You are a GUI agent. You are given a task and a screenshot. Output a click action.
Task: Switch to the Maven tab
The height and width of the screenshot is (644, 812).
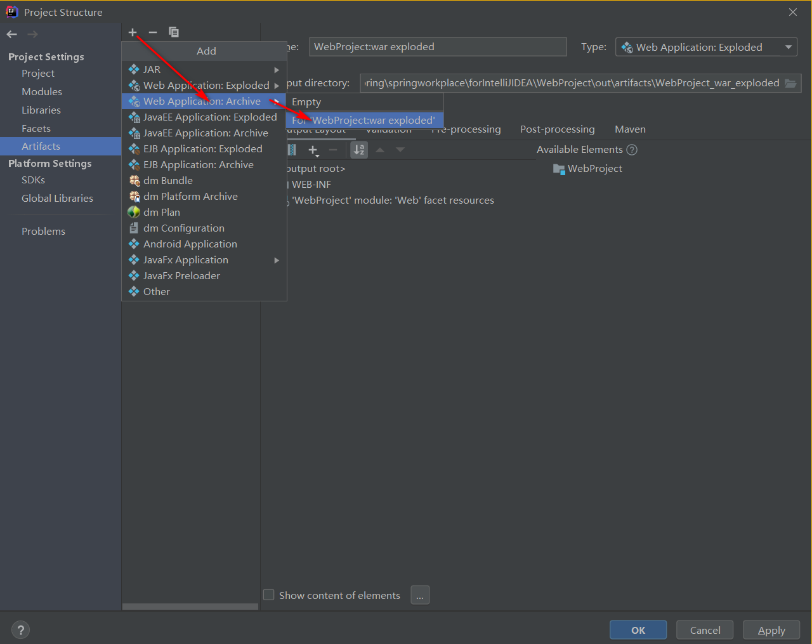630,129
